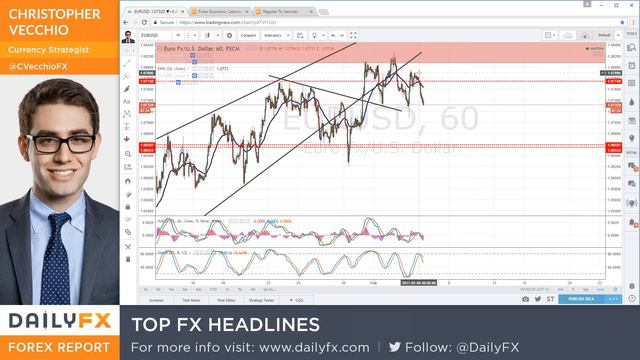Viewport: 640px width, 360px height.
Task: Undo the last chart action
Action: [x=333, y=36]
